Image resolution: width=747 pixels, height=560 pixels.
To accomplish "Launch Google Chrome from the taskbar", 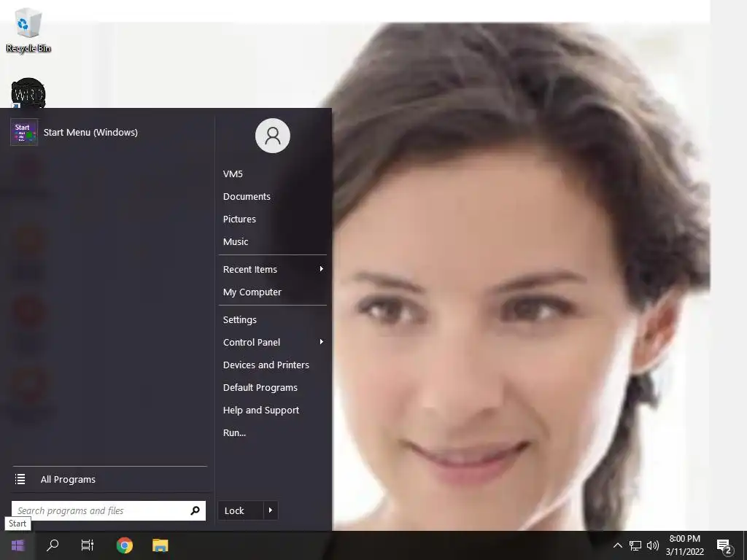I will [124, 545].
